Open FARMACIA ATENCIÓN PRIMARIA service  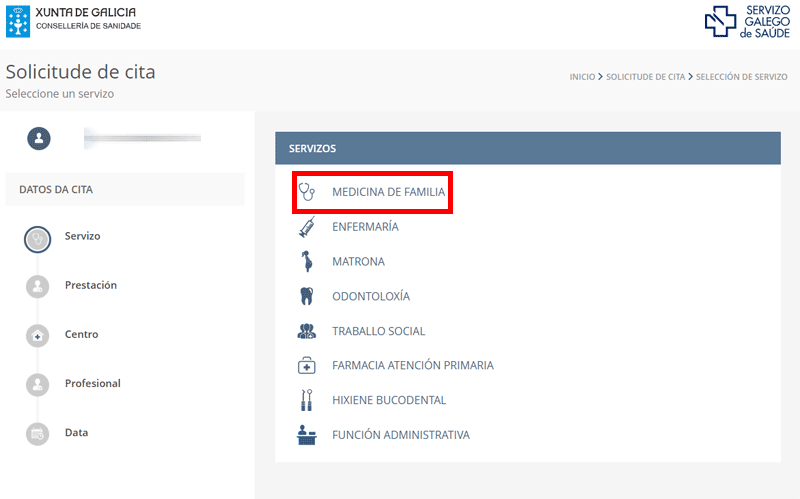pos(413,365)
